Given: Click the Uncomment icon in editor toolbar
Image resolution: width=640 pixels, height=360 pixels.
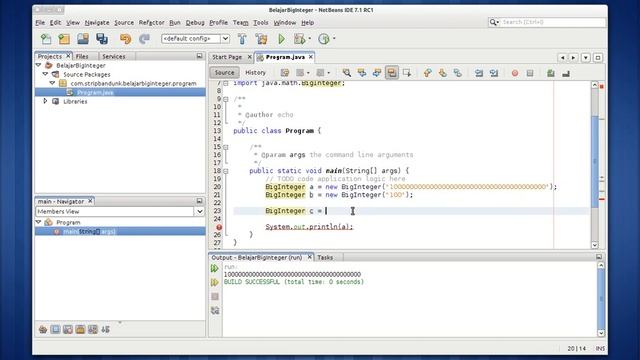Looking at the screenshot, I should coord(566,73).
